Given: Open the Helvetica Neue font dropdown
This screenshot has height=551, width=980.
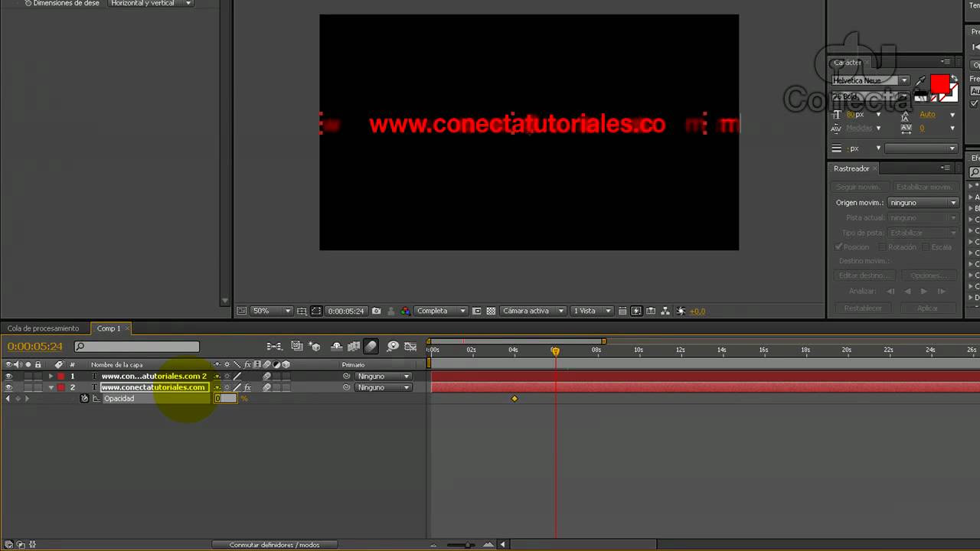Looking at the screenshot, I should pos(871,80).
